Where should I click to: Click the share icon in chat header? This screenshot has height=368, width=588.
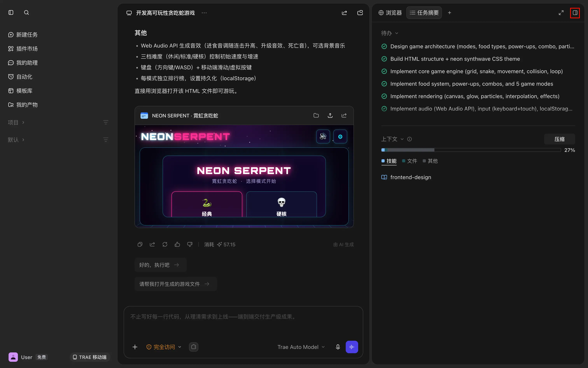tap(344, 13)
